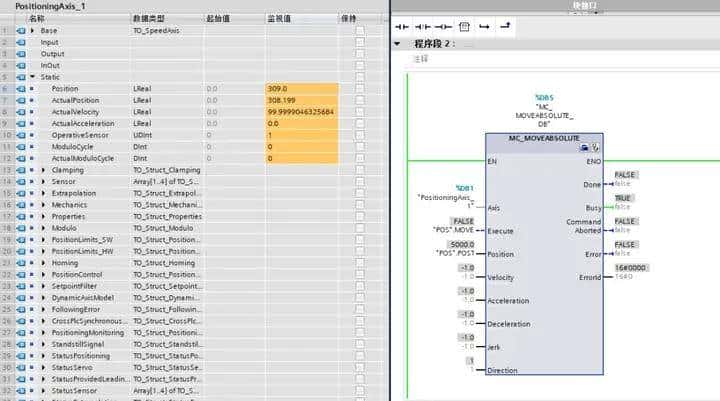Viewport: 720px width, 401px height.
Task: Select the ActualPosition monitor value 308.199
Action: pyautogui.click(x=302, y=100)
